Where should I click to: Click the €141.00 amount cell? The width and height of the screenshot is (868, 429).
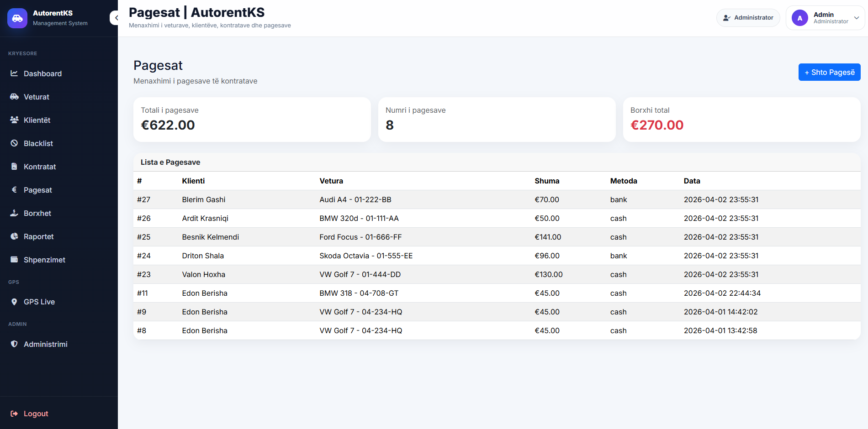point(548,237)
